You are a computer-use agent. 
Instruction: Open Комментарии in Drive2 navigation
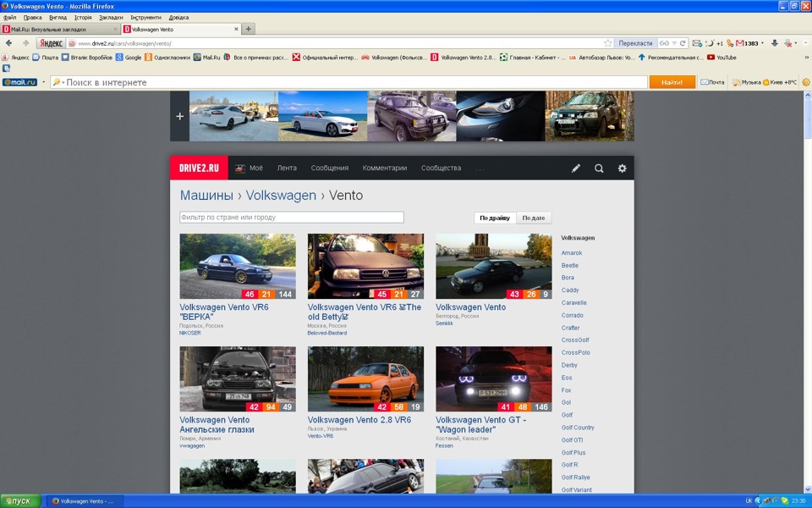pyautogui.click(x=385, y=168)
